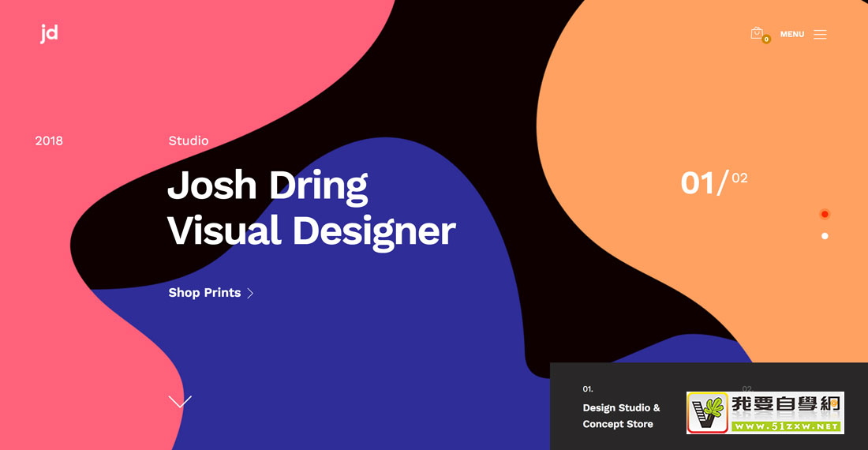Click the cart item count badge
Image resolution: width=868 pixels, height=450 pixels.
[766, 39]
